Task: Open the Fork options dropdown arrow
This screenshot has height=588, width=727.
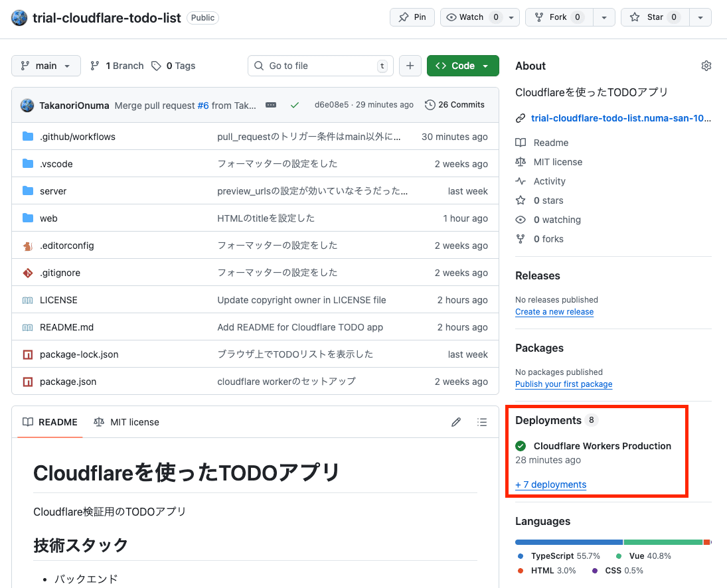Action: (x=604, y=17)
